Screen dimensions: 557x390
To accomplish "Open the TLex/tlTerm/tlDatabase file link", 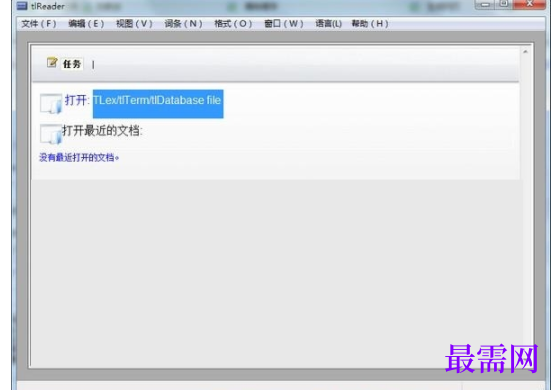I will 158,104.
